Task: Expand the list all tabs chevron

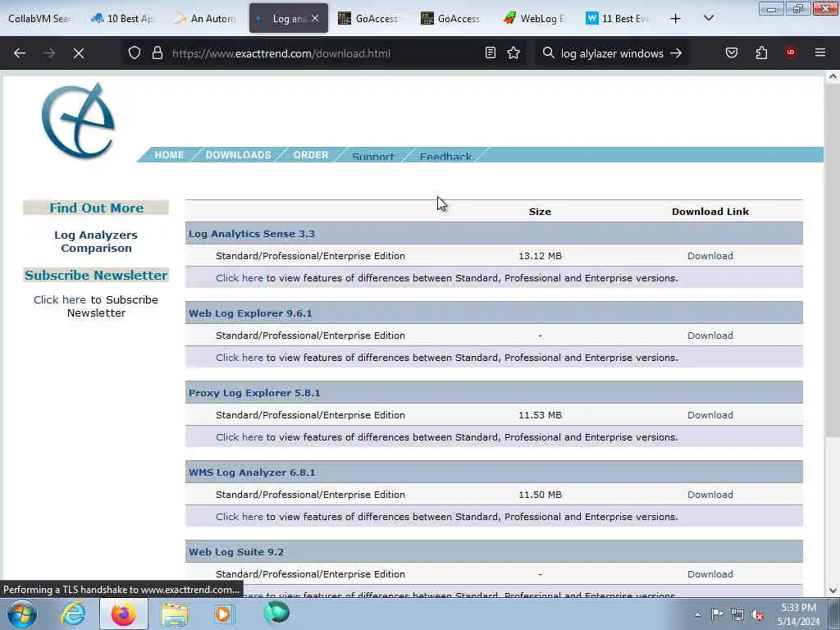Action: (709, 18)
